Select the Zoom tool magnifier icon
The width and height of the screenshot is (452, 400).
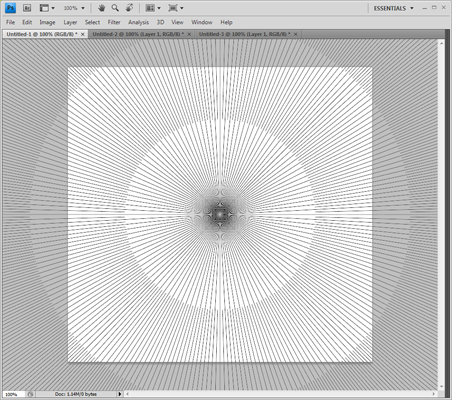click(x=115, y=8)
